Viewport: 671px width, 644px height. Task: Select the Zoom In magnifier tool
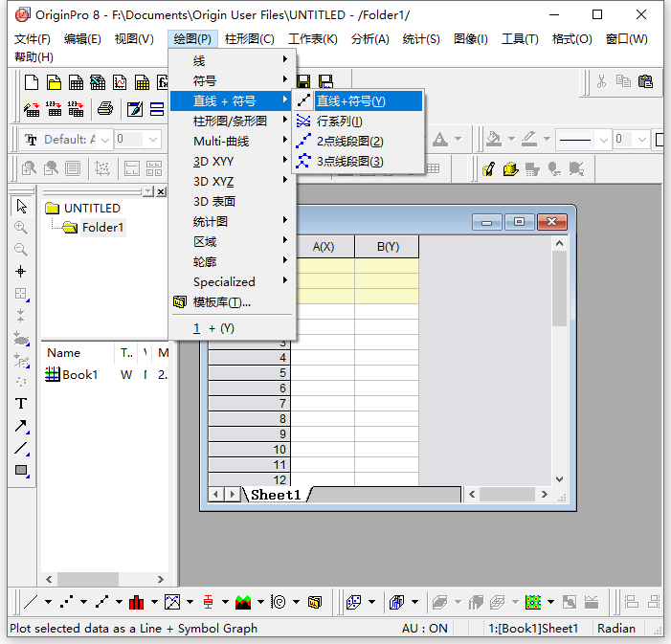[20, 228]
